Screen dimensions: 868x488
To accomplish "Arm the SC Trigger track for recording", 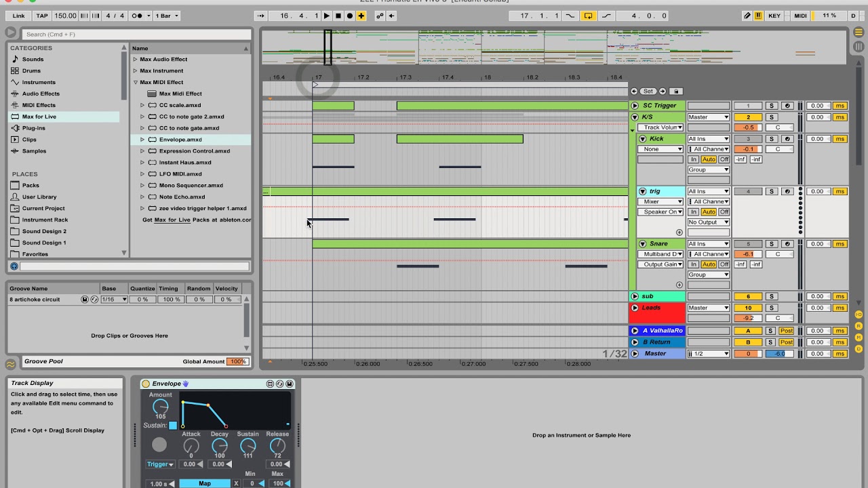I will pyautogui.click(x=787, y=106).
